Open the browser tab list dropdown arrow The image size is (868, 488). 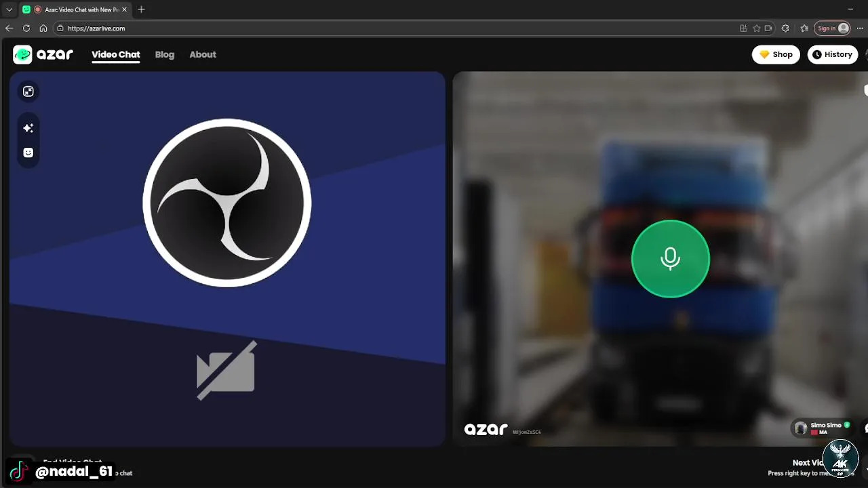(x=9, y=9)
